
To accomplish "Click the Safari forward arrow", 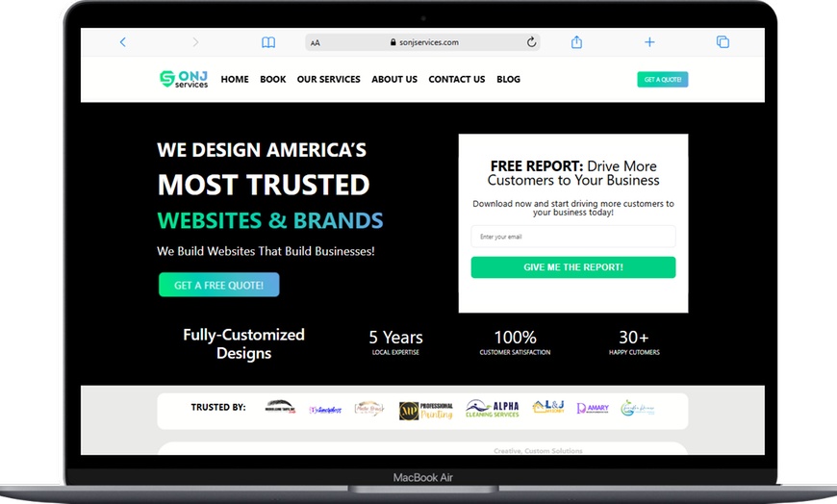I will pyautogui.click(x=195, y=42).
